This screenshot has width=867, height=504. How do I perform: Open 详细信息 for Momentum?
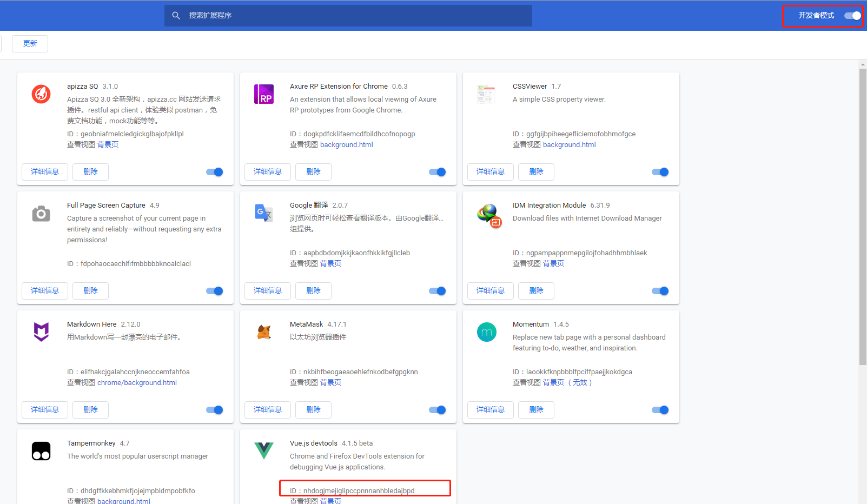tap(491, 410)
